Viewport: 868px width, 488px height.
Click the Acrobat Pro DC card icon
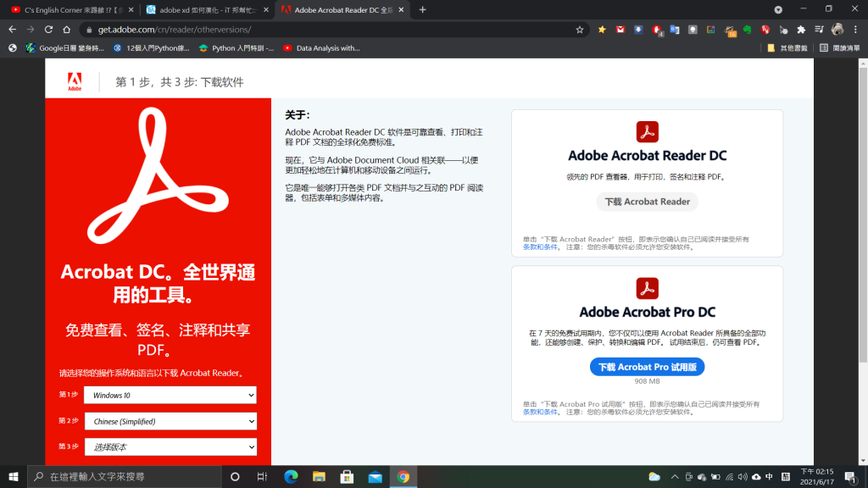647,288
